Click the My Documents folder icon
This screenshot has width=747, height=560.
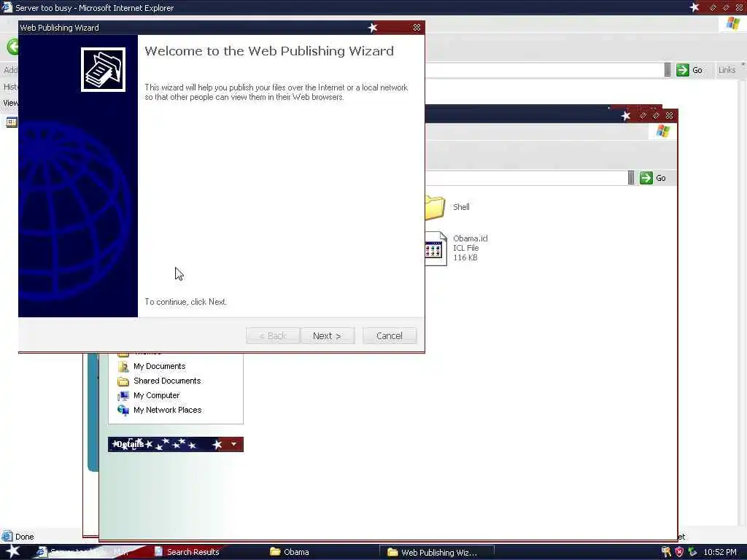[123, 366]
